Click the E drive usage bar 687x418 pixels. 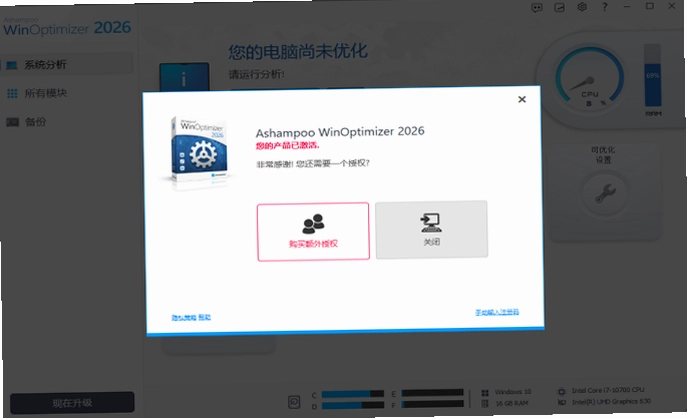[x=432, y=393]
